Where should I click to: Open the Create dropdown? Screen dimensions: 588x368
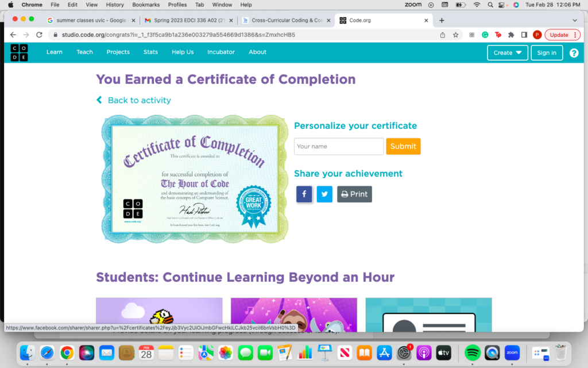[x=508, y=53]
